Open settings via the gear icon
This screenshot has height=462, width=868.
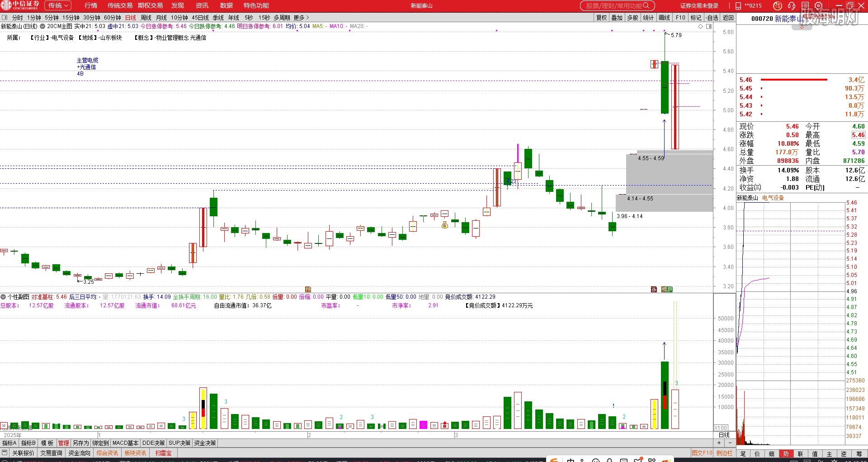pos(818,6)
